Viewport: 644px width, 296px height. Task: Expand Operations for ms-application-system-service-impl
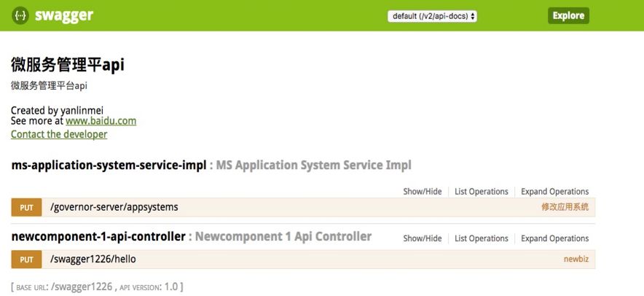pyautogui.click(x=554, y=192)
